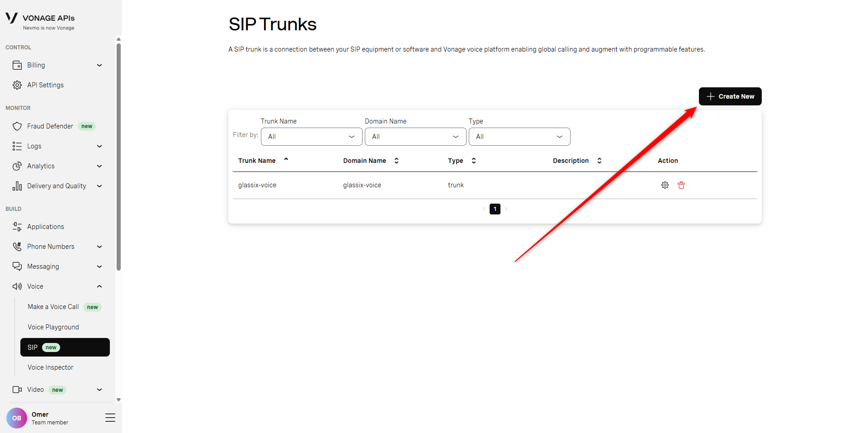Delete the glassix-voice trunk with trash icon
This screenshot has height=433, width=868.
681,185
